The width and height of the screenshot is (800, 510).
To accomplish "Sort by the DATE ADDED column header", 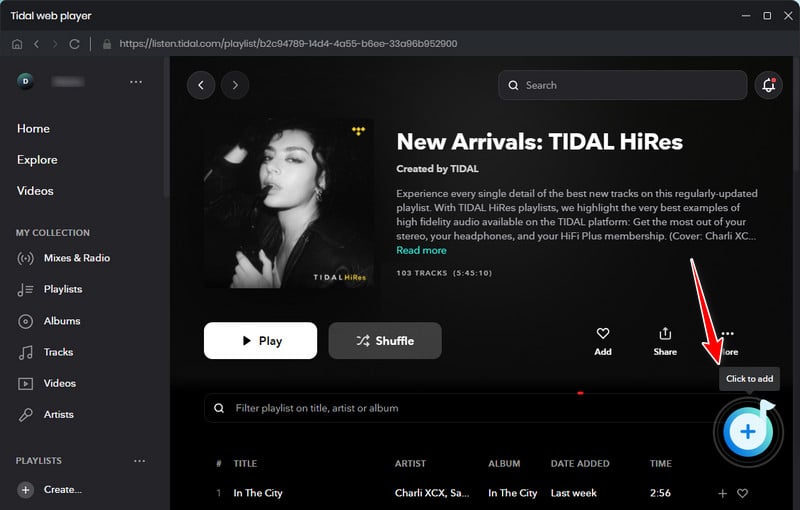I will click(580, 464).
